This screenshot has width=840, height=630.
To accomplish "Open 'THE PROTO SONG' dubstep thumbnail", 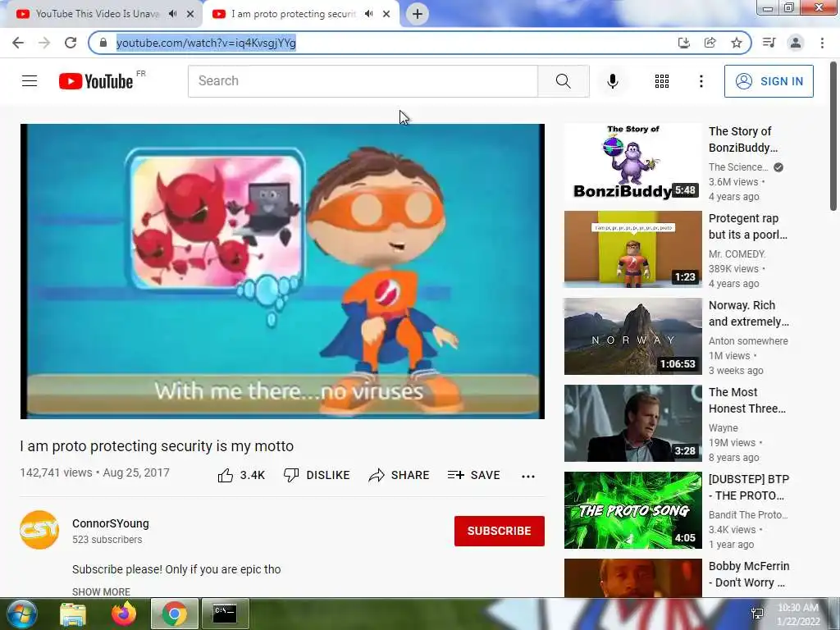I will click(632, 510).
